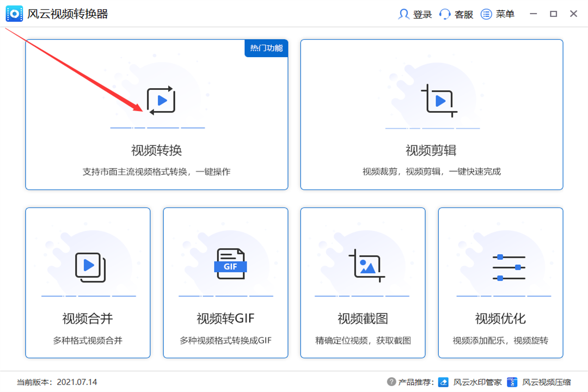Select the 视频转换 card title

156,150
